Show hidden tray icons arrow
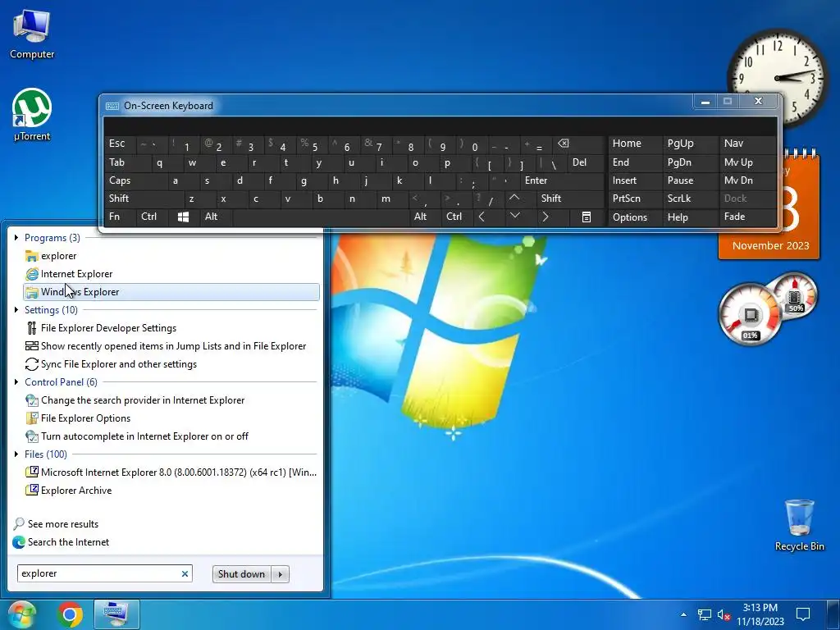 683,614
